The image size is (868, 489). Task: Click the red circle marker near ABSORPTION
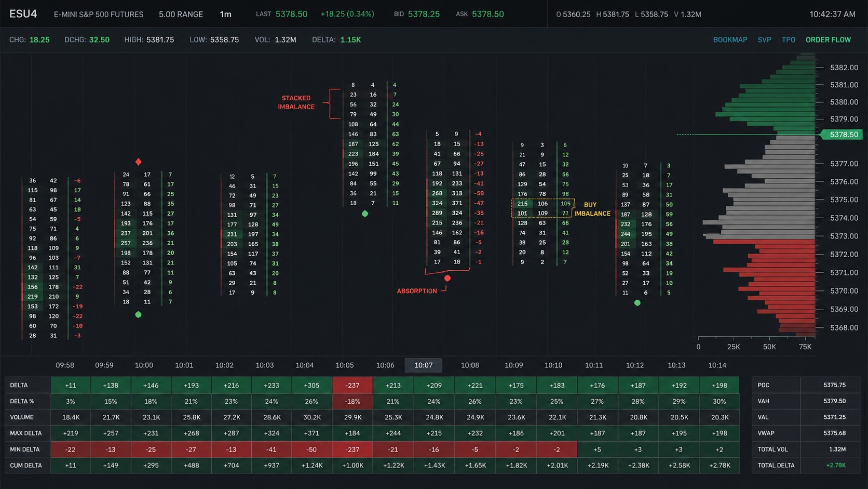tap(447, 279)
